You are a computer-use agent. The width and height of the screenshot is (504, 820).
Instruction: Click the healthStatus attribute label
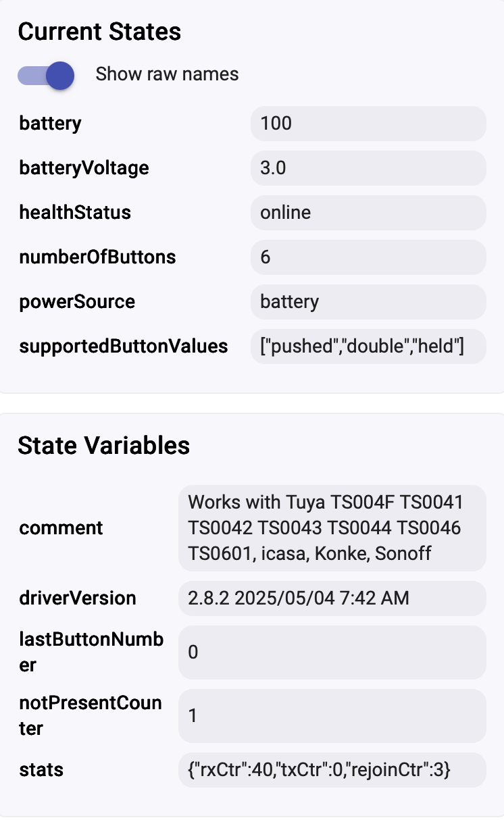[75, 213]
